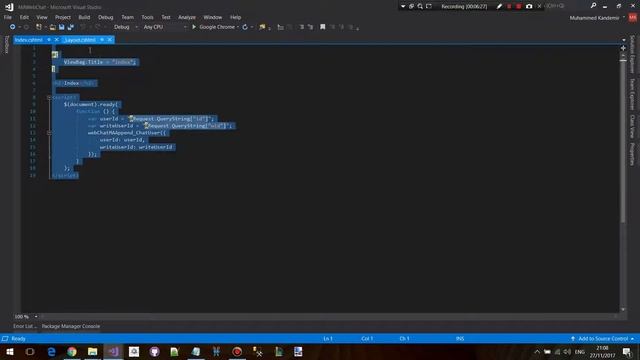Click Add to Source Control

point(602,338)
